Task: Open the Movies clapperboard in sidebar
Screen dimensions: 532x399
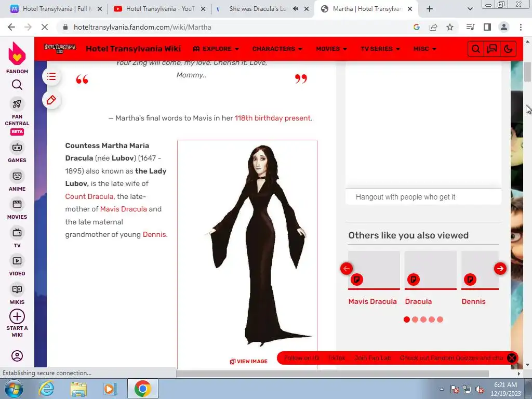Action: (17, 204)
